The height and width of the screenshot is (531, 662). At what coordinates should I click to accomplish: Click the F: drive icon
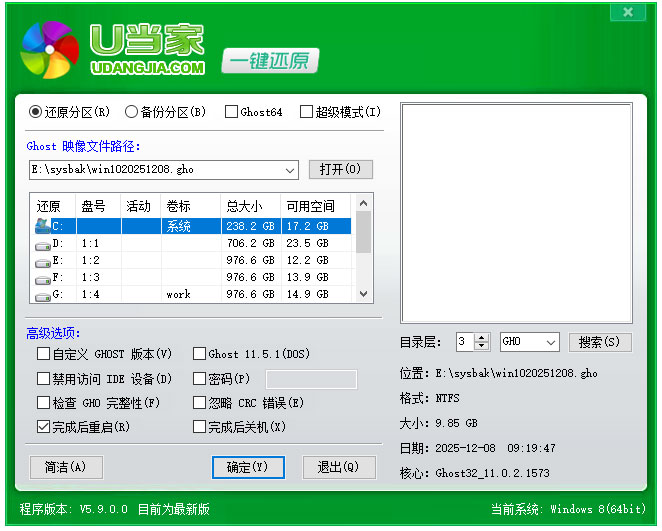[x=43, y=279]
